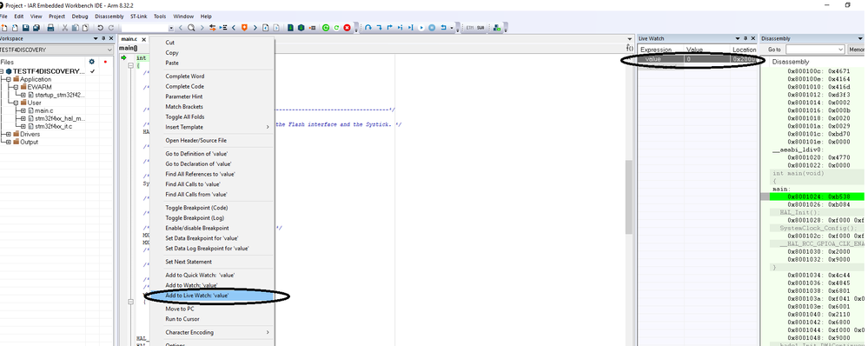Expand the Output folder node
This screenshot has width=868, height=346.
pos(9,142)
